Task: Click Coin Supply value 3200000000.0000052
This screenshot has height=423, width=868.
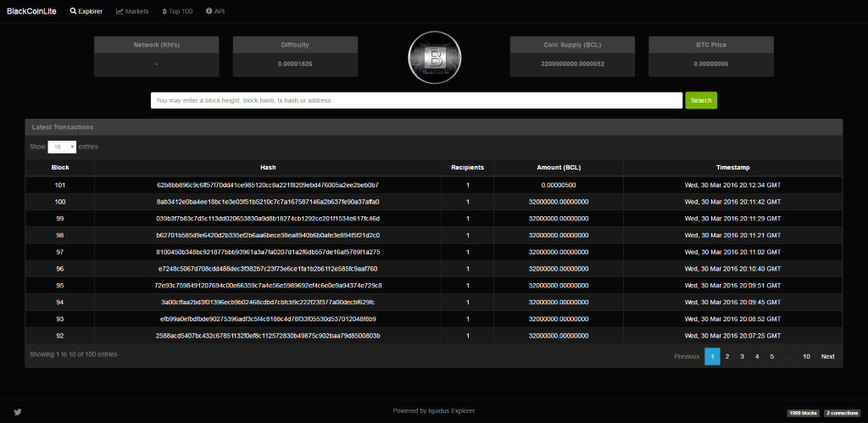Action: (x=572, y=64)
